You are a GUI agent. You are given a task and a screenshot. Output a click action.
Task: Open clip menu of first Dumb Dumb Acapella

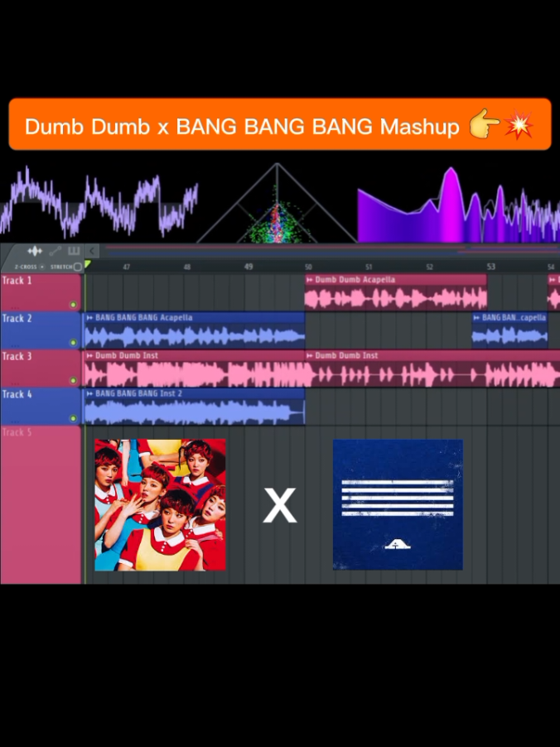point(310,280)
